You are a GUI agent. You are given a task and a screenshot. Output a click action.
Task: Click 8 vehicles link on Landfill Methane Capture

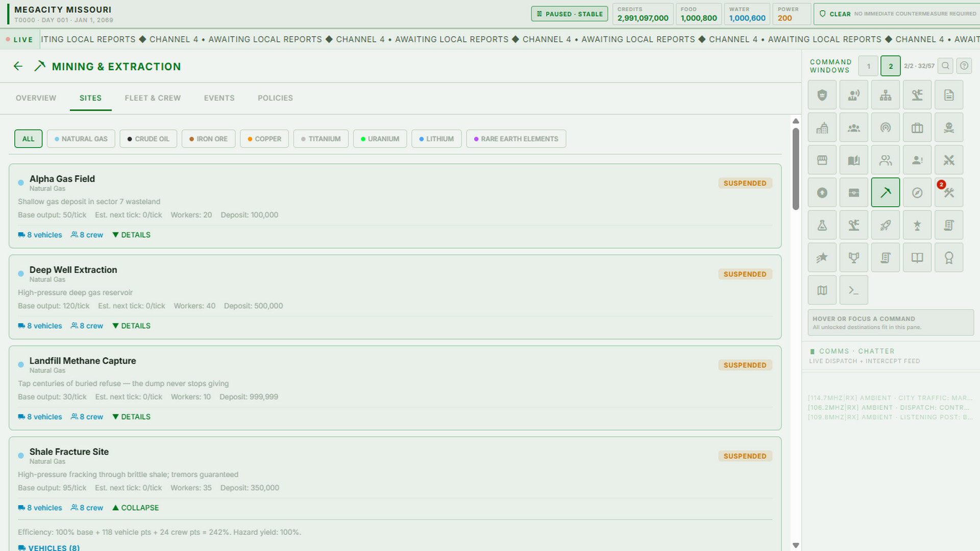(x=40, y=417)
